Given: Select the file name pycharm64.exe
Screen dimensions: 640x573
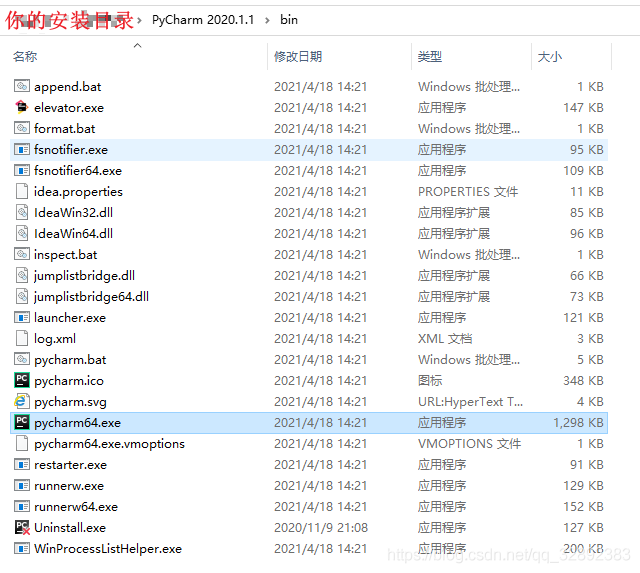Looking at the screenshot, I should point(78,422).
